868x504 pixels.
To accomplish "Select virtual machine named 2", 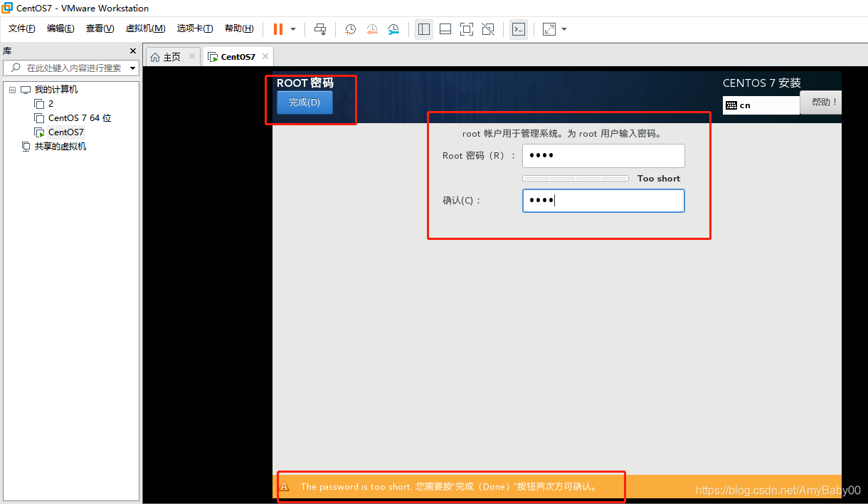I will coord(51,104).
